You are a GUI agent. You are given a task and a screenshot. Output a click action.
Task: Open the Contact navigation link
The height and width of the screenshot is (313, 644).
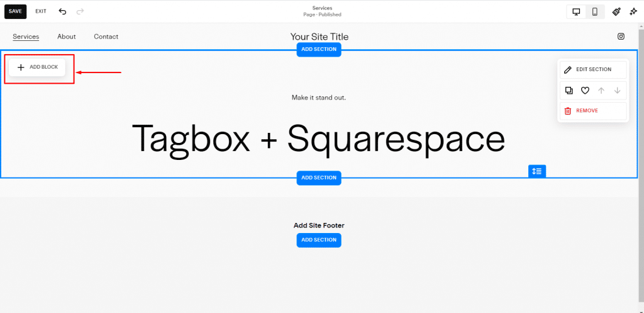(106, 37)
